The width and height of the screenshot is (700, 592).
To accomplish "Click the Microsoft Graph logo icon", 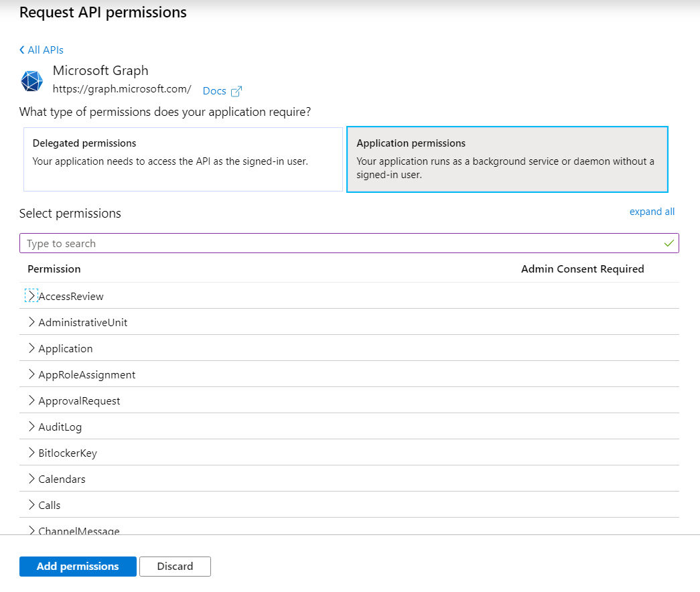I will [x=31, y=80].
